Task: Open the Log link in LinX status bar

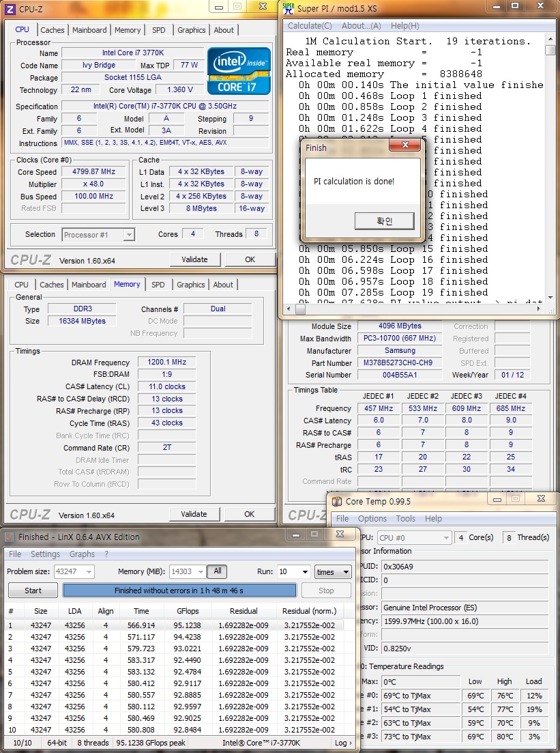Action: click(x=343, y=743)
